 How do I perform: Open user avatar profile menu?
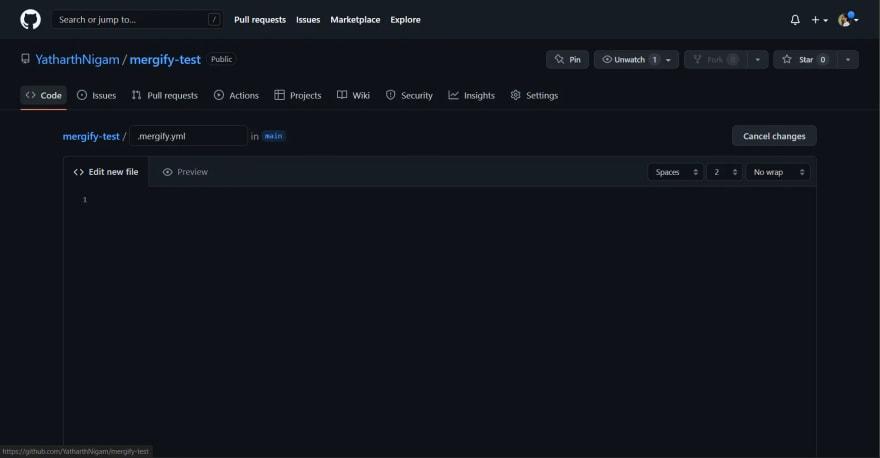[x=847, y=20]
